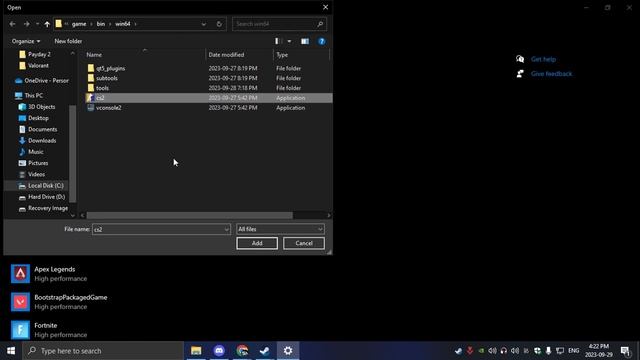Open Videos in navigation pane
This screenshot has width=640, height=360.
(x=36, y=174)
